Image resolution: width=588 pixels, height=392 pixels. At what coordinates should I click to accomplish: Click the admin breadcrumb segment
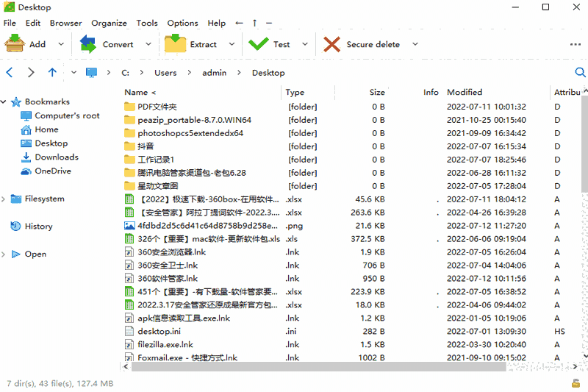pyautogui.click(x=214, y=73)
